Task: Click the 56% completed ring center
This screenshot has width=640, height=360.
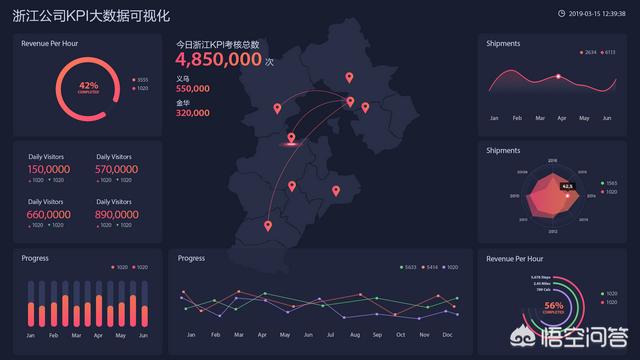Action: pyautogui.click(x=553, y=307)
